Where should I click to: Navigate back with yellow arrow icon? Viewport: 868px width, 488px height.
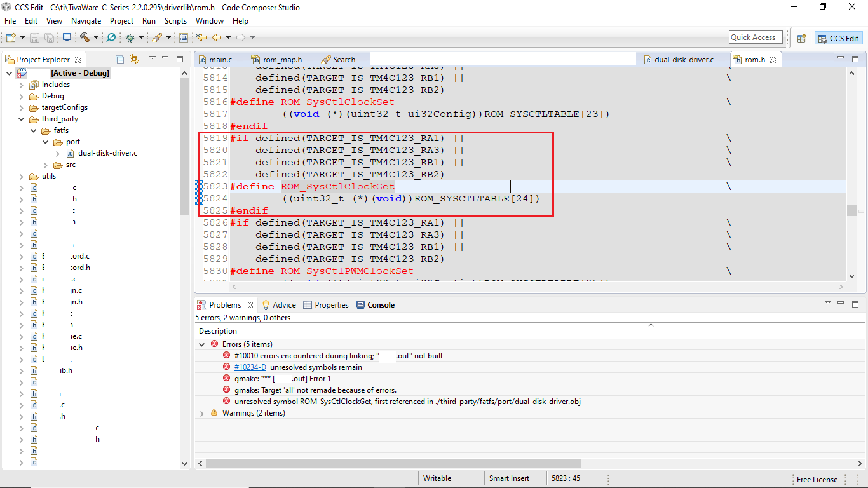point(217,37)
